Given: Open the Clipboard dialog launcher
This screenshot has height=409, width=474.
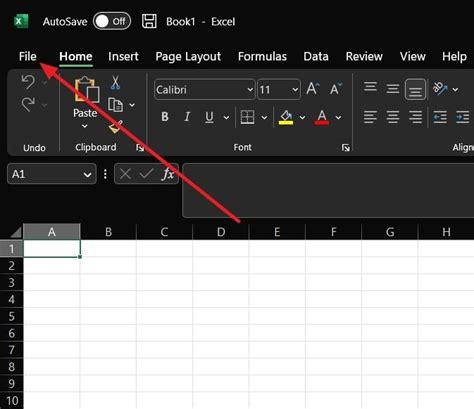Looking at the screenshot, I should [x=140, y=147].
